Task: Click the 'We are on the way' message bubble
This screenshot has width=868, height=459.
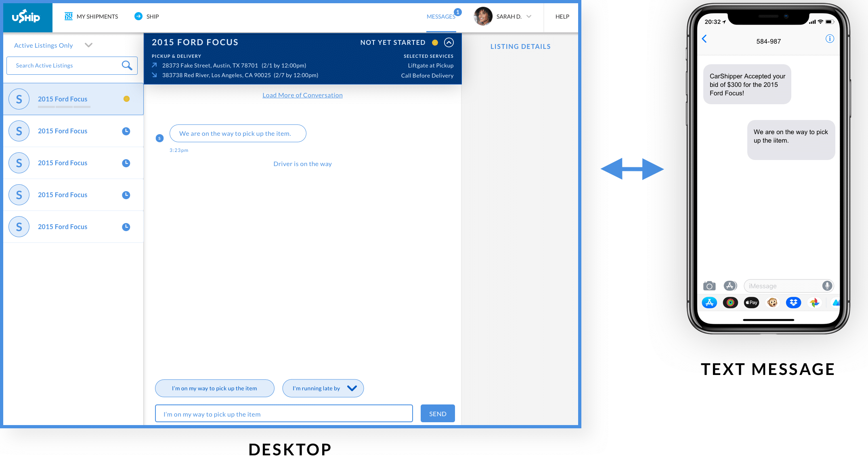Action: 238,133
